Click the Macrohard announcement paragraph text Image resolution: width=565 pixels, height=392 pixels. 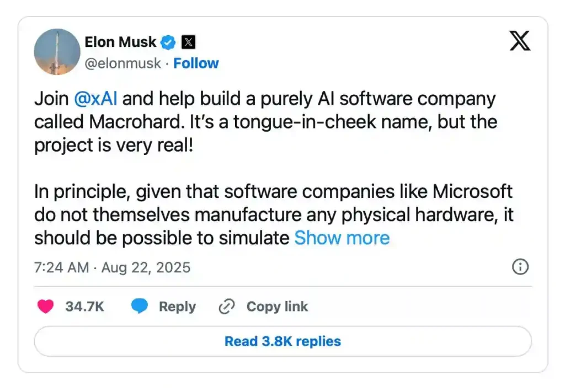pyautogui.click(x=265, y=122)
